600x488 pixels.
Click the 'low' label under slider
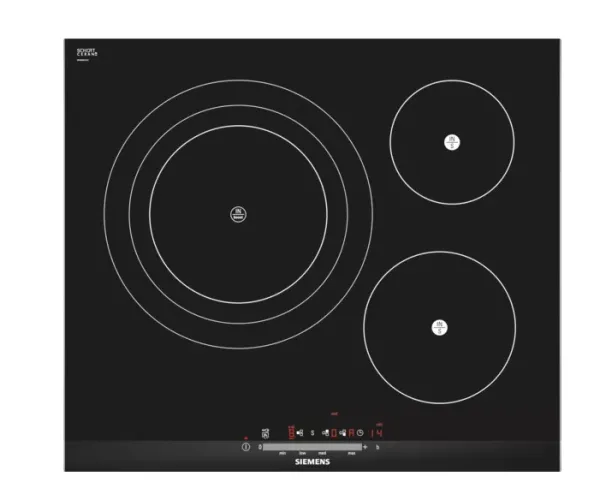(x=302, y=453)
